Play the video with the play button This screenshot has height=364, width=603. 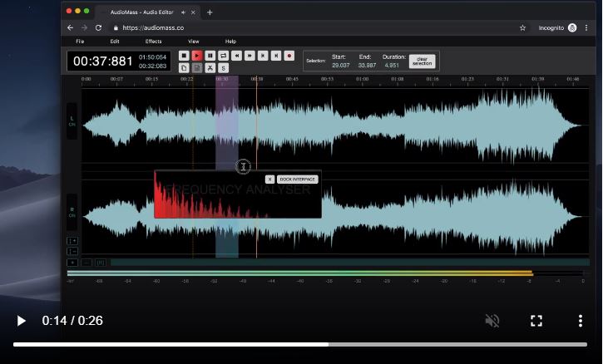coord(21,321)
